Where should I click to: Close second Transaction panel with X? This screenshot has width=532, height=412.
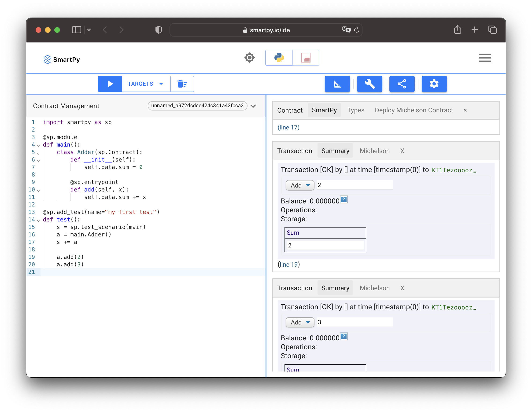click(x=402, y=288)
